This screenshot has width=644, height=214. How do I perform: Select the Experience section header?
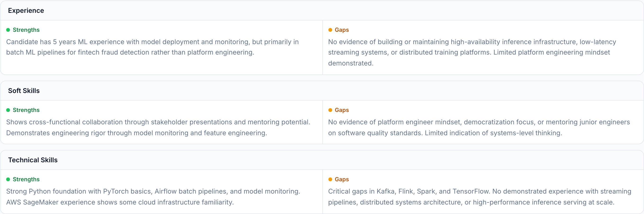point(26,10)
